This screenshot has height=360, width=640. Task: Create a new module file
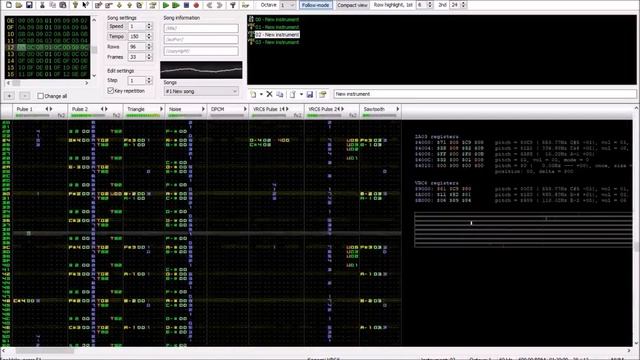tap(9, 5)
